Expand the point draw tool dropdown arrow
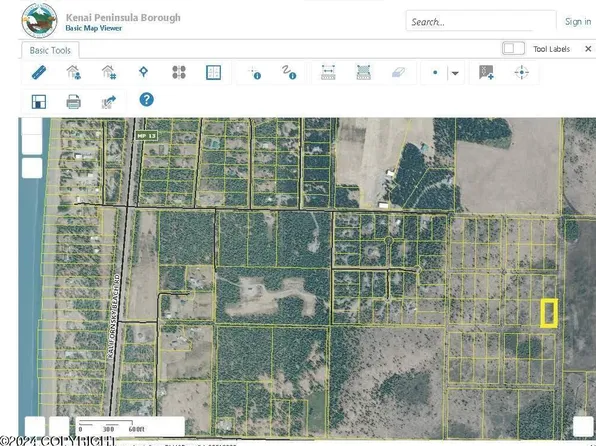Image resolution: width=596 pixels, height=446 pixels. click(x=455, y=73)
